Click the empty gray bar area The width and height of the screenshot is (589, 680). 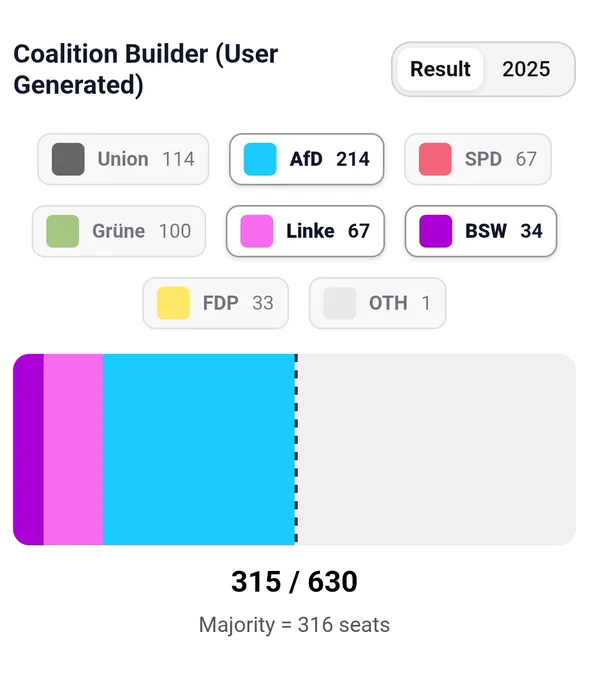pos(437,449)
